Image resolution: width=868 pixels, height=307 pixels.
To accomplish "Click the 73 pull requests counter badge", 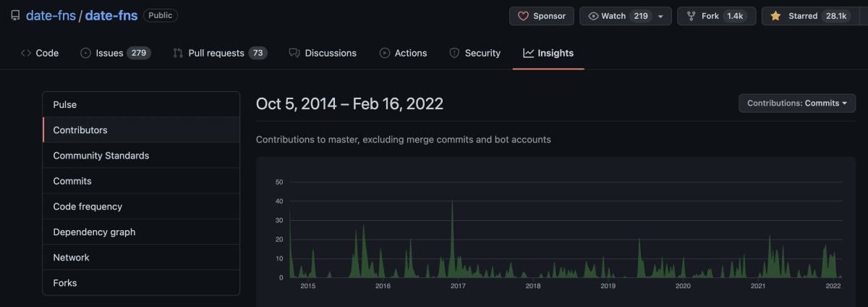I will pos(258,53).
